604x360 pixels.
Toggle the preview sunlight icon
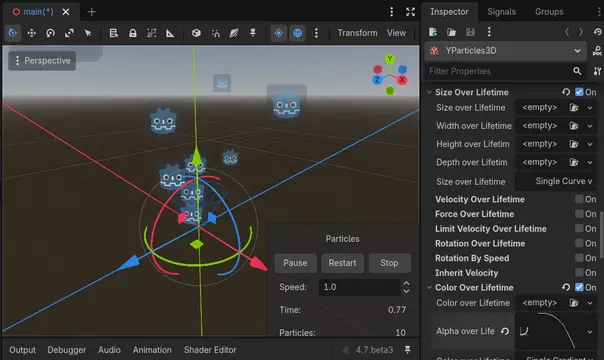coord(279,33)
